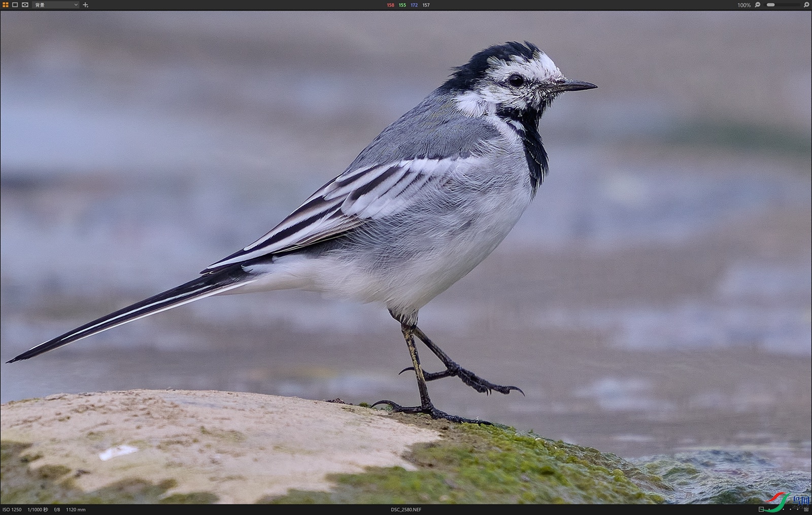The height and width of the screenshot is (515, 812).
Task: Click the green channel value 155
Action: [x=402, y=5]
